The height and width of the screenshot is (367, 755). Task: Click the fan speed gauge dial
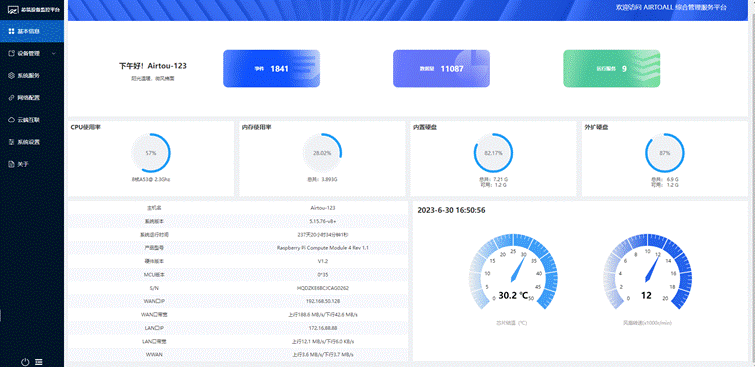pyautogui.click(x=647, y=272)
